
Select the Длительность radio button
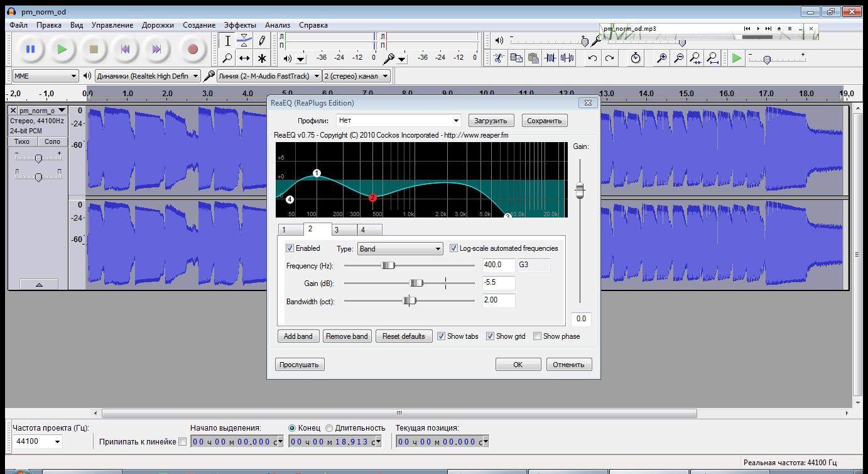tap(329, 427)
